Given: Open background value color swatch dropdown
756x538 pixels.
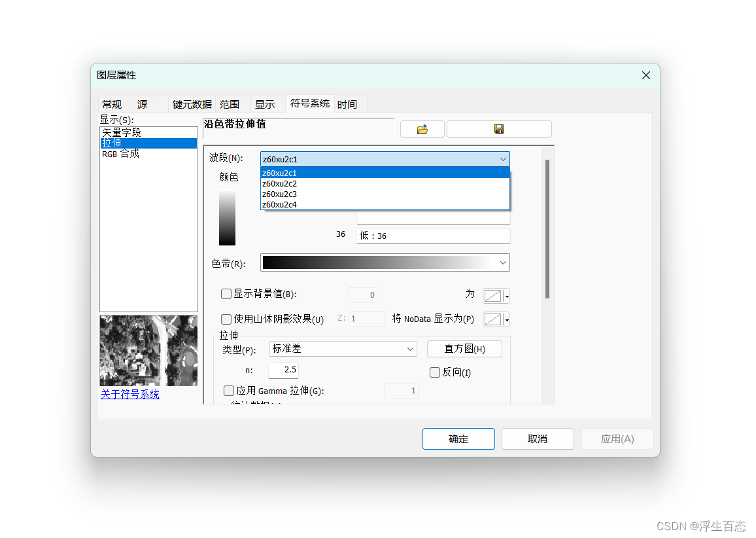Looking at the screenshot, I should [496, 295].
